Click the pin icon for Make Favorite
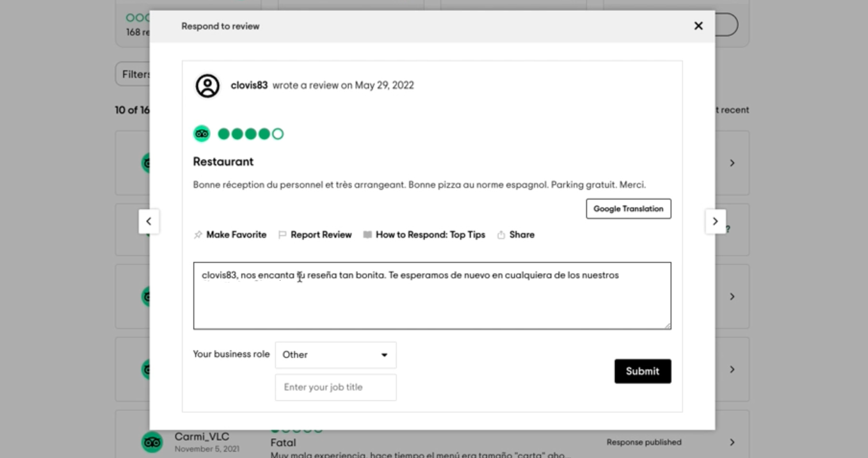The height and width of the screenshot is (458, 868). click(x=198, y=235)
